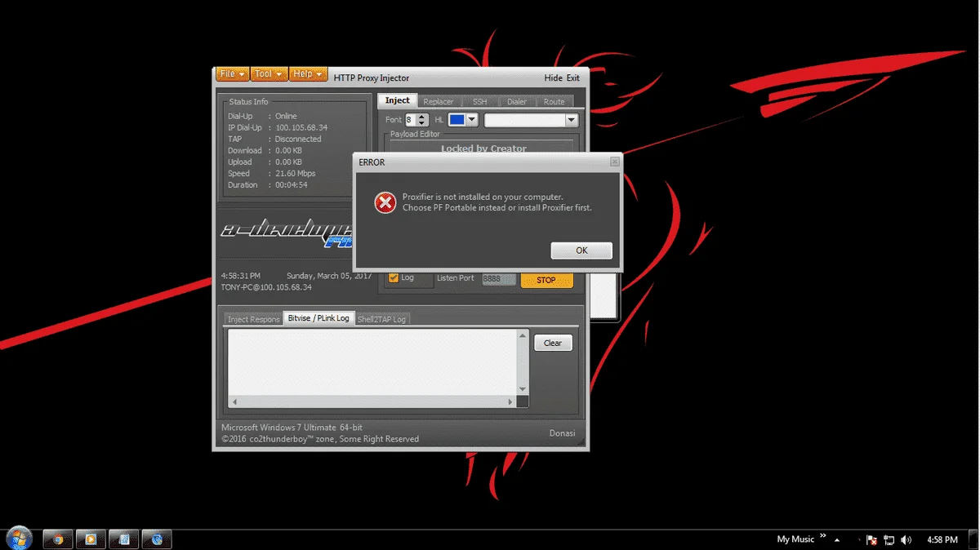980x550 pixels.
Task: Open the Windows Start orb
Action: click(x=19, y=539)
